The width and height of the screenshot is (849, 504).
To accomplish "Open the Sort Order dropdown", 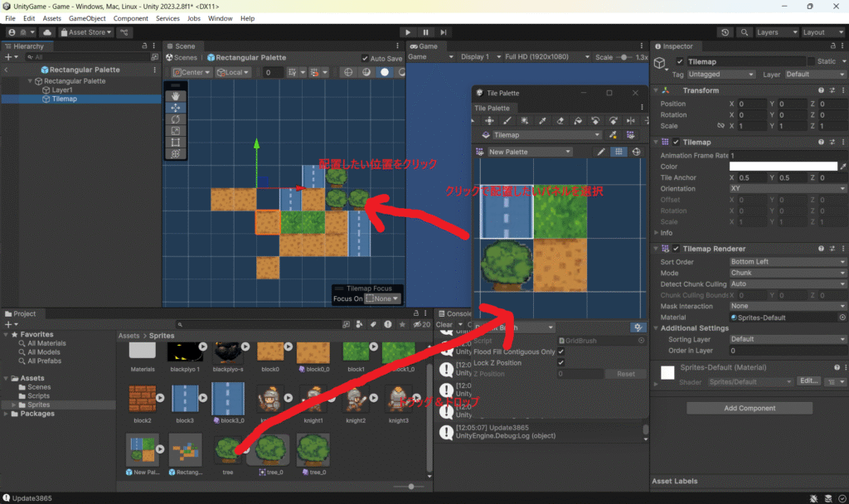I will (788, 262).
